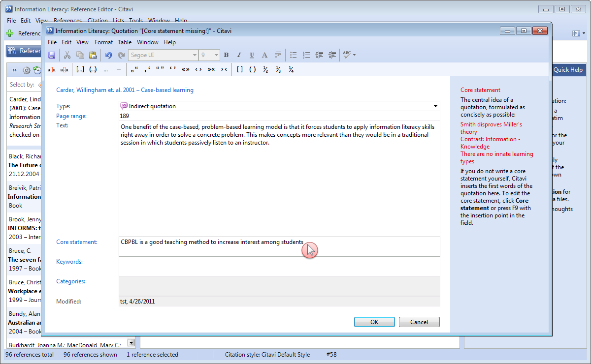
Task: Insert a bulleted list
Action: pos(294,55)
